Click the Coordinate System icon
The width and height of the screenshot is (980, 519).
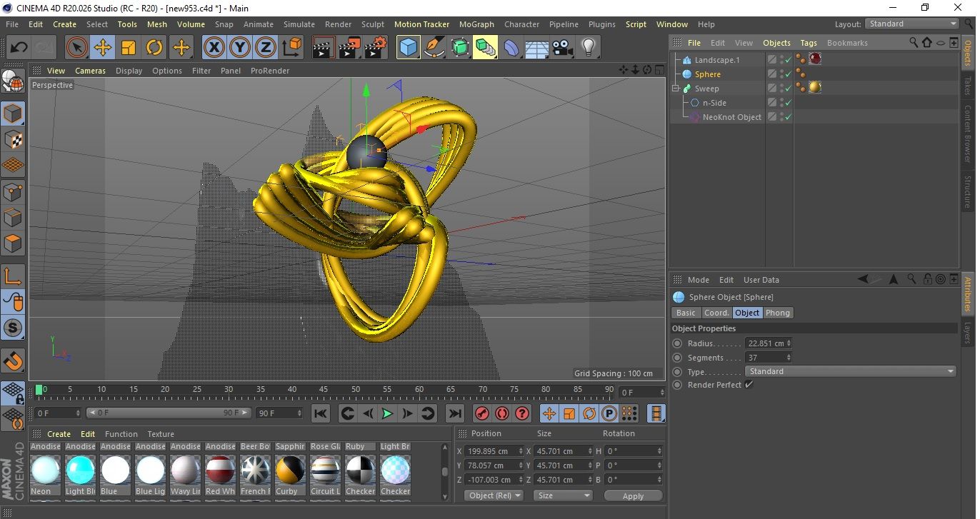(291, 48)
